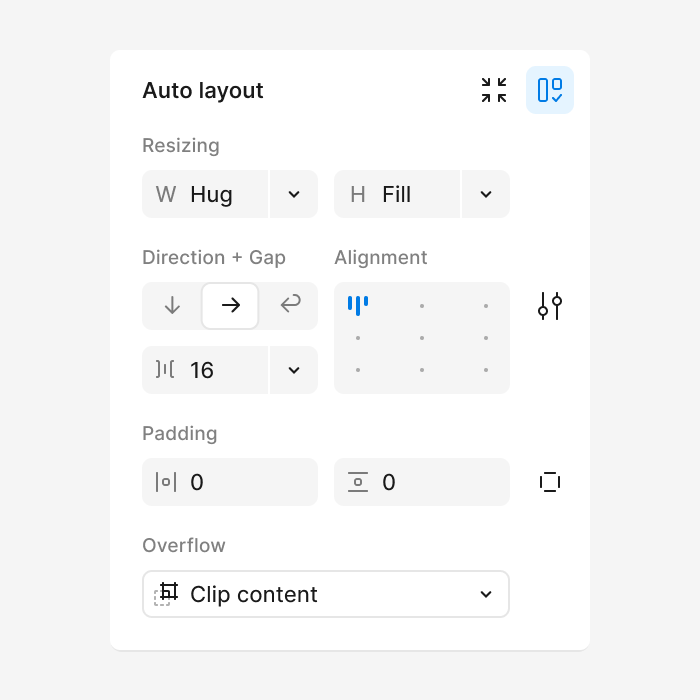Open the width Hug dropdown chevron
The width and height of the screenshot is (700, 700).
pos(294,194)
